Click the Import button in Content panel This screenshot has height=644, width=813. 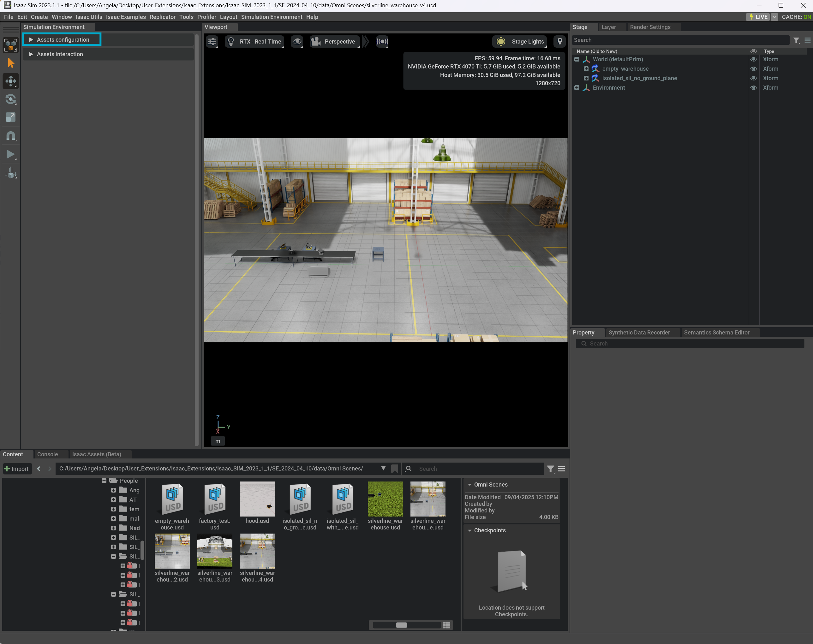(16, 468)
